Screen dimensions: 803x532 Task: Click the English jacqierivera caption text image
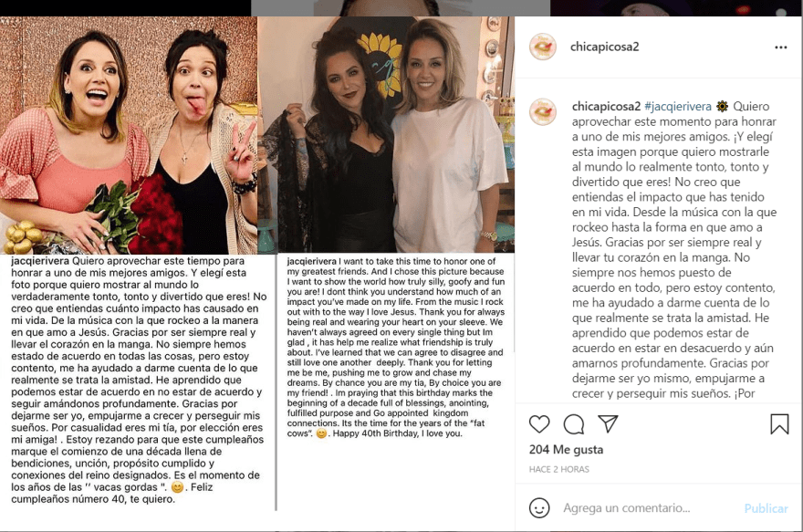point(396,347)
